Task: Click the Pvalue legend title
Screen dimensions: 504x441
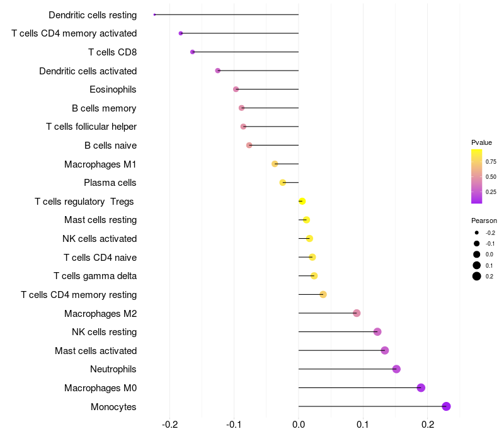Action: 481,142
